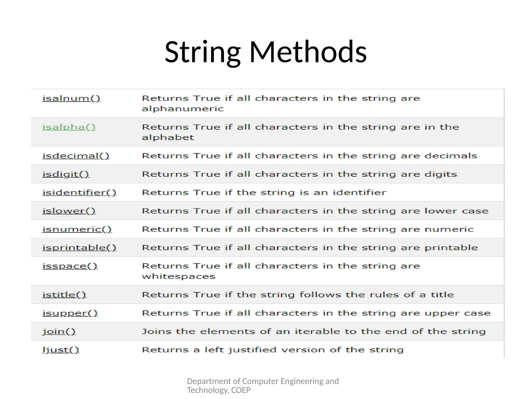
Task: Click the join description about iterable elements
Action: click(x=314, y=332)
